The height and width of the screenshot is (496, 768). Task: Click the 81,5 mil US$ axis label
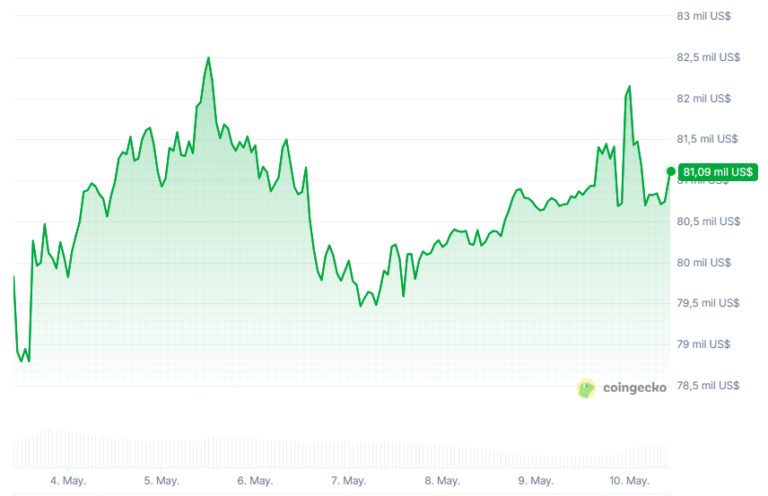707,139
